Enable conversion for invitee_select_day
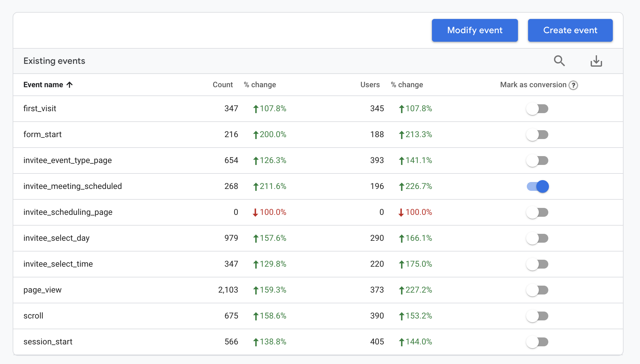Image resolution: width=640 pixels, height=364 pixels. (x=537, y=238)
